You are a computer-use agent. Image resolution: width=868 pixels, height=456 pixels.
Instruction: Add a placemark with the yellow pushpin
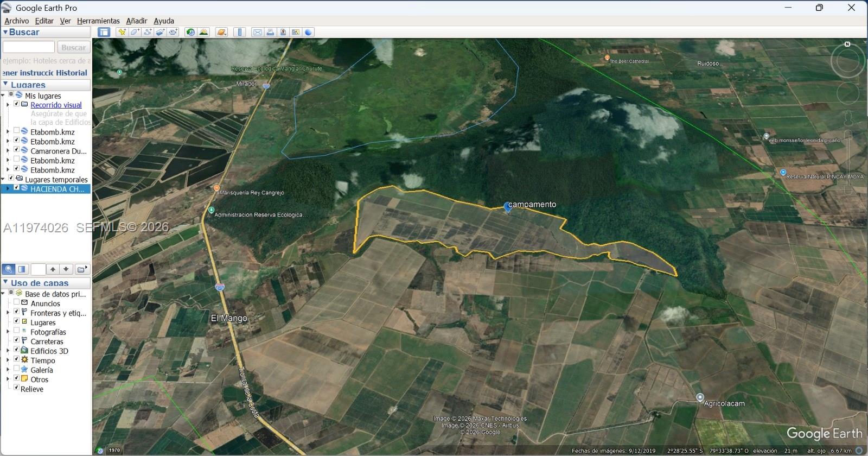[122, 32]
